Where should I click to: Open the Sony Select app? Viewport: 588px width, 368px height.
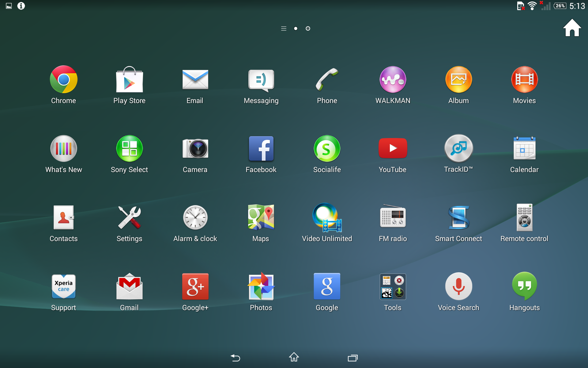coord(129,149)
